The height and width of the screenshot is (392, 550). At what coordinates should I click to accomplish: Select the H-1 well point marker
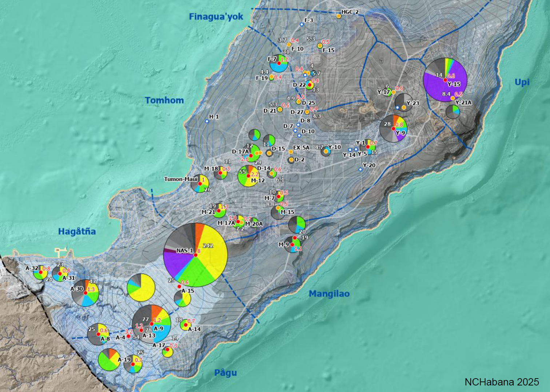(207, 121)
